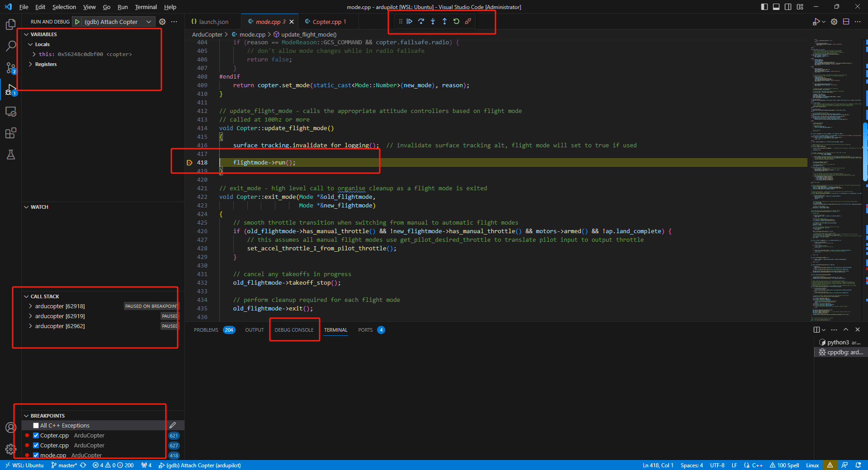Open the Terminal menu
Screen dimensions: 868x470
click(146, 7)
